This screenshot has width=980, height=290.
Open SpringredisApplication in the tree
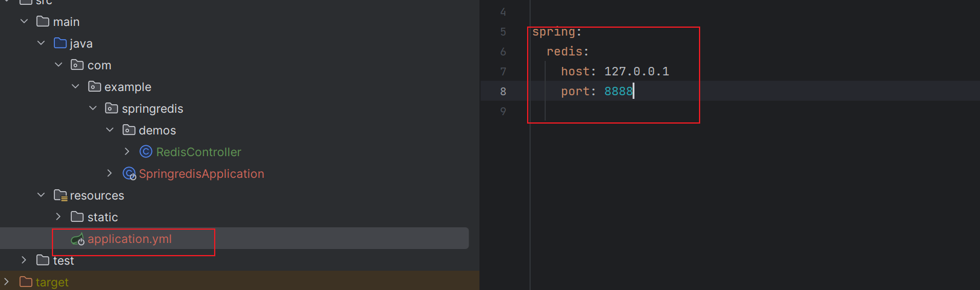pos(201,174)
